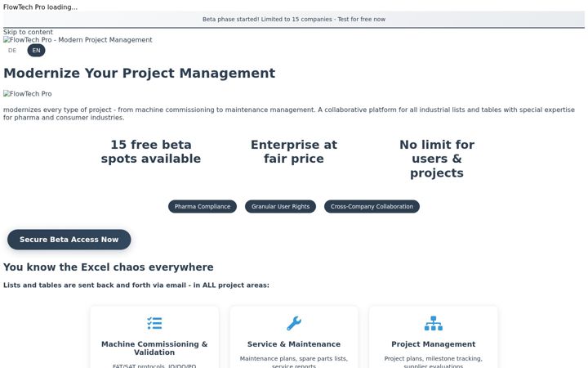Click the 15 free beta spots available stat

click(151, 152)
